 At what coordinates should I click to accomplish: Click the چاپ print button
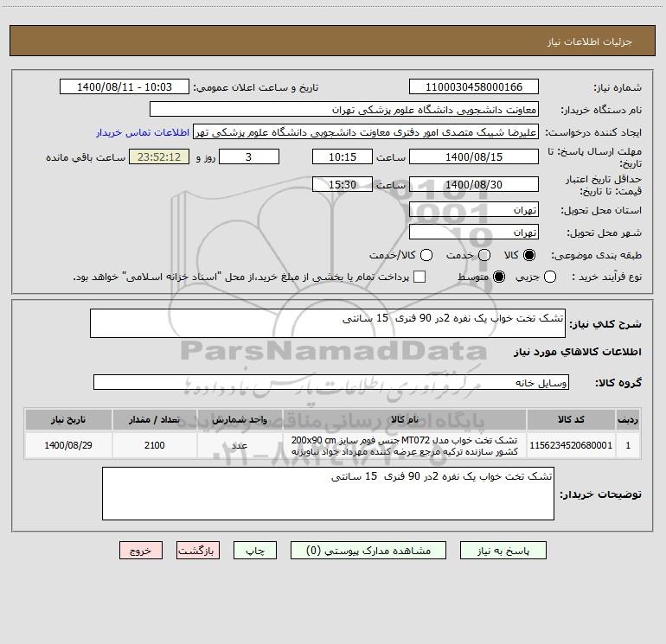point(255,550)
